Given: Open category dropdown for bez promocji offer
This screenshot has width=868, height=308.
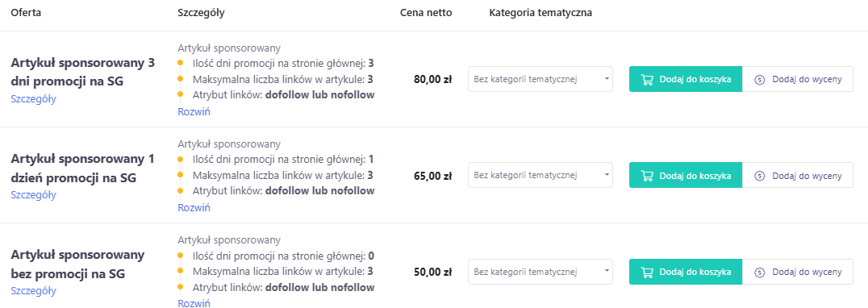Looking at the screenshot, I should point(540,272).
